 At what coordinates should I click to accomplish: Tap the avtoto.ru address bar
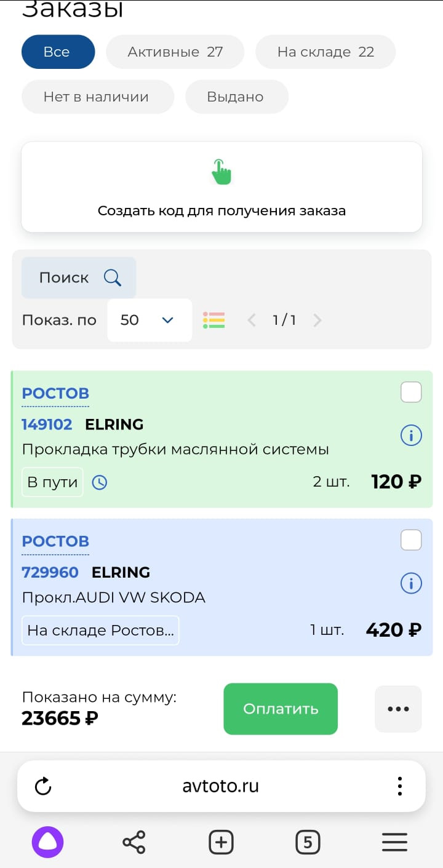221,786
